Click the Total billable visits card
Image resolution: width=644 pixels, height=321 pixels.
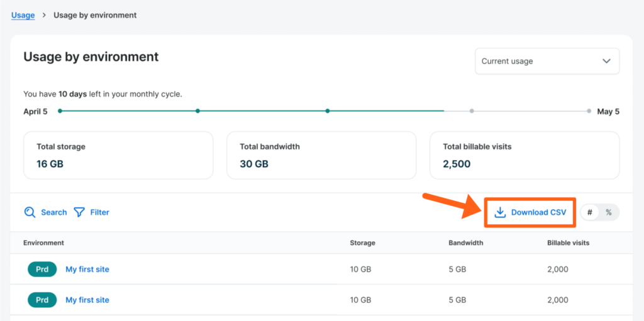point(524,155)
